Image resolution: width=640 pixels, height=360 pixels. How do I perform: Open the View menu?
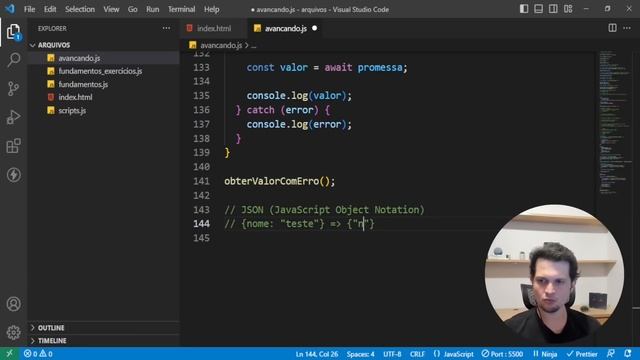tap(111, 9)
